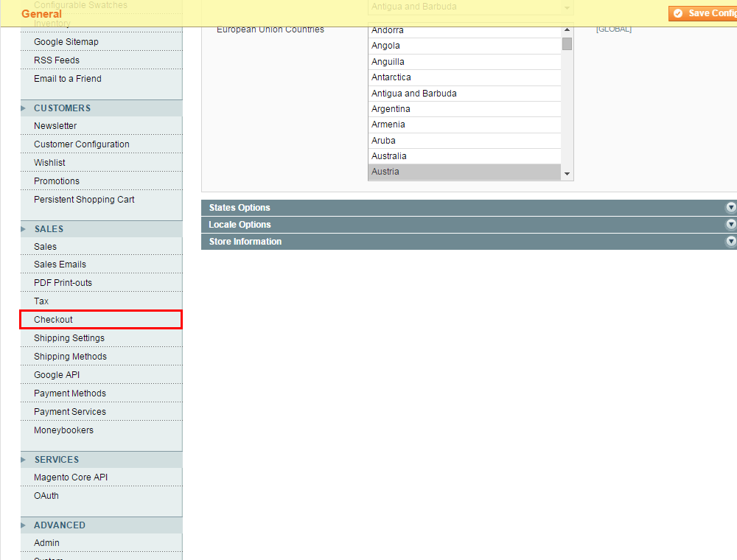
Task: Select Anguilla in the countries list
Action: click(464, 62)
